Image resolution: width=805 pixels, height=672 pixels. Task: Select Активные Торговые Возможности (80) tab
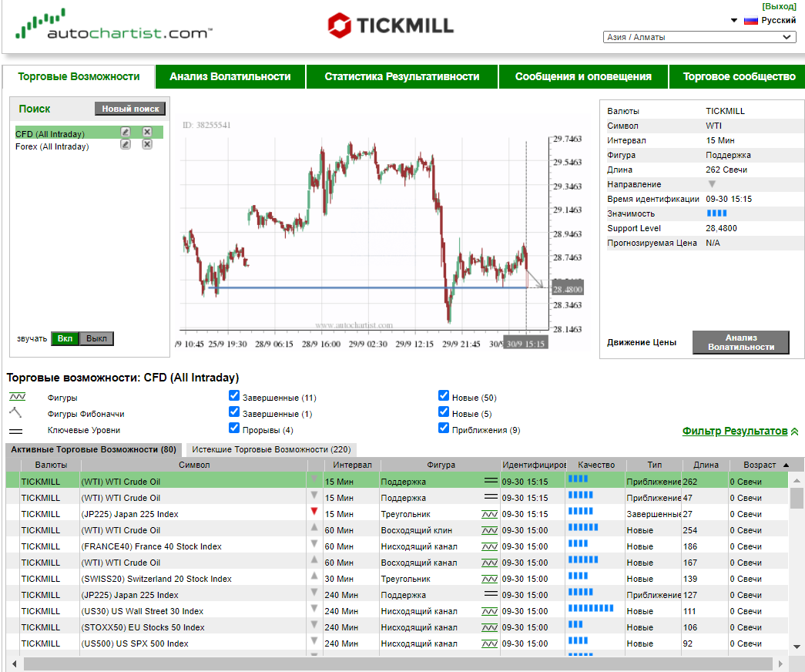click(93, 449)
